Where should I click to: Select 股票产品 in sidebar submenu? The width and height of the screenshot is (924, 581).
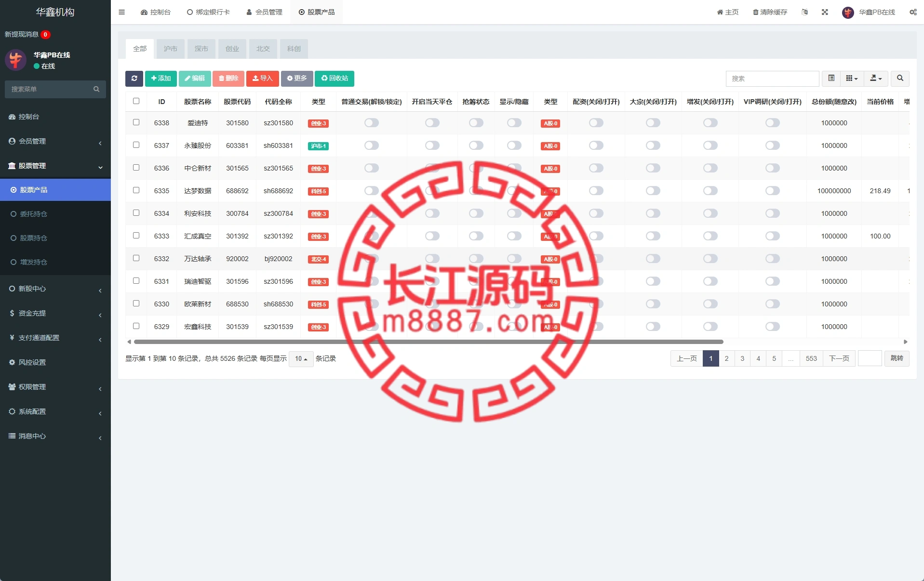click(x=55, y=190)
